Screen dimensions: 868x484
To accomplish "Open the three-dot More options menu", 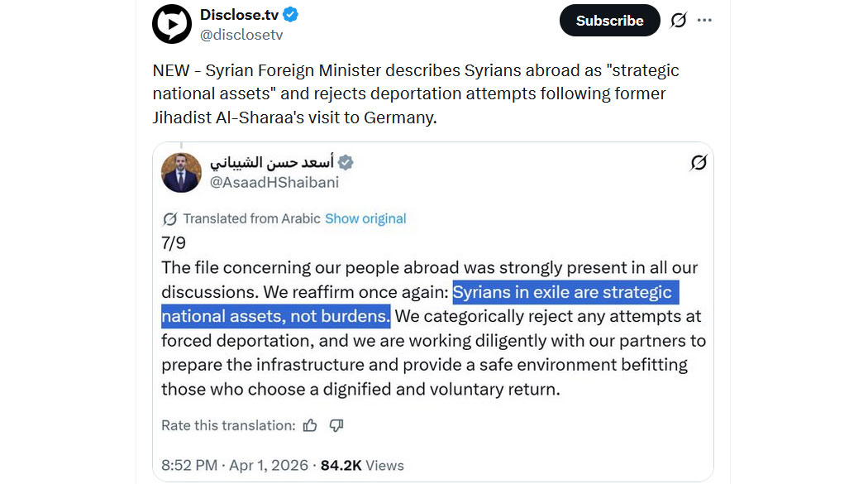I will coord(704,21).
